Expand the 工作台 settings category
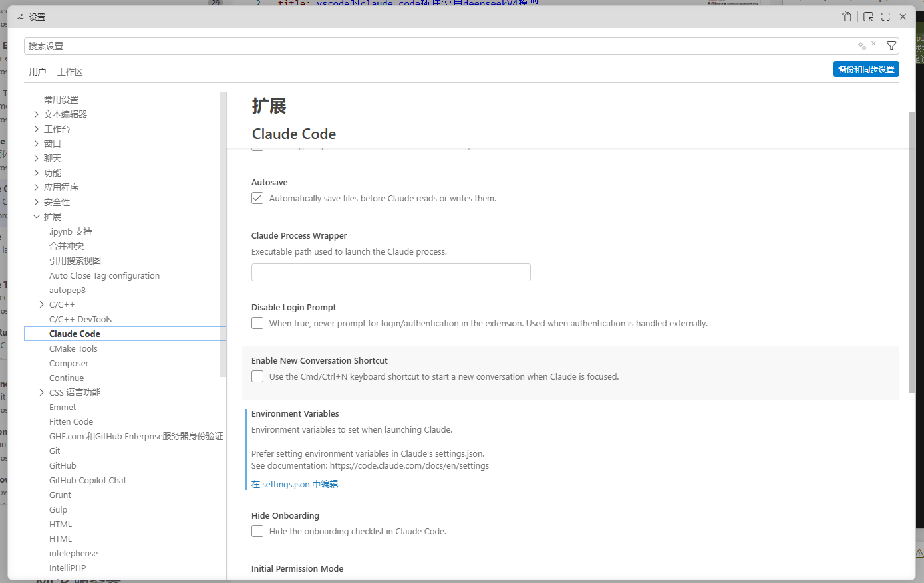The image size is (924, 583). click(x=37, y=129)
